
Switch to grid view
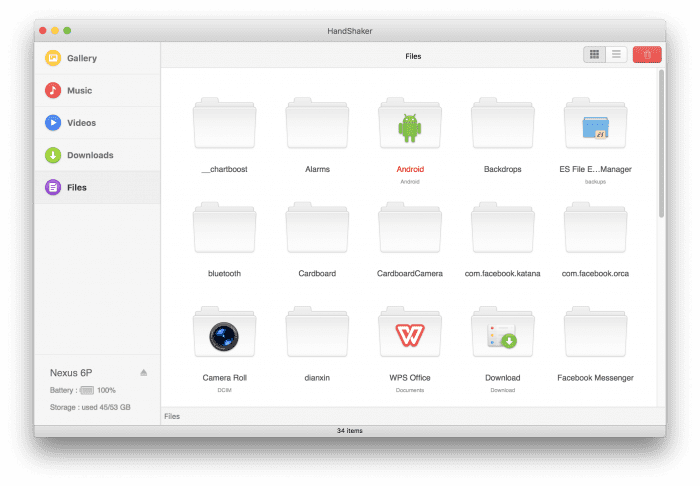pyautogui.click(x=595, y=55)
